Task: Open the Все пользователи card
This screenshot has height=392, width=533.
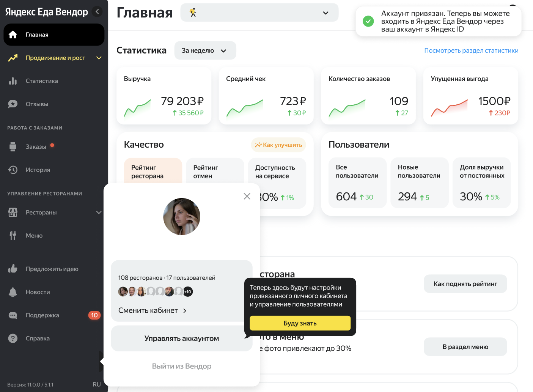Action: 357,183
